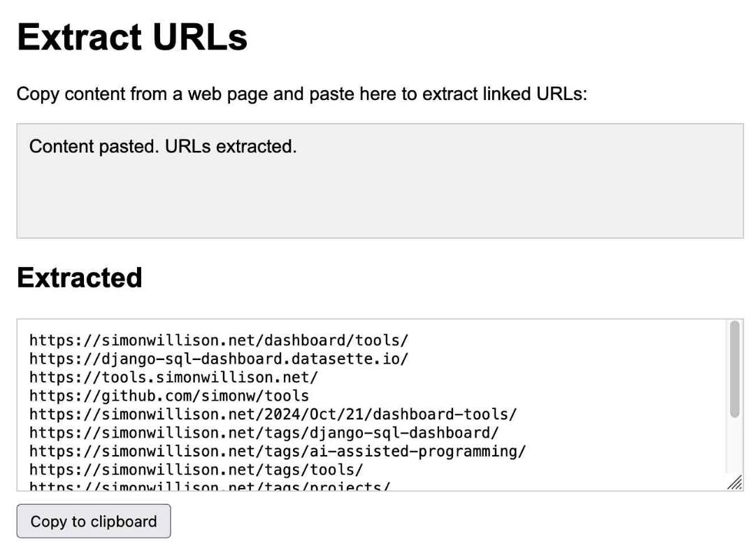Image resolution: width=753 pixels, height=560 pixels.
Task: Click the django-sql-dashboard.datasette.io URL line
Action: (x=218, y=359)
